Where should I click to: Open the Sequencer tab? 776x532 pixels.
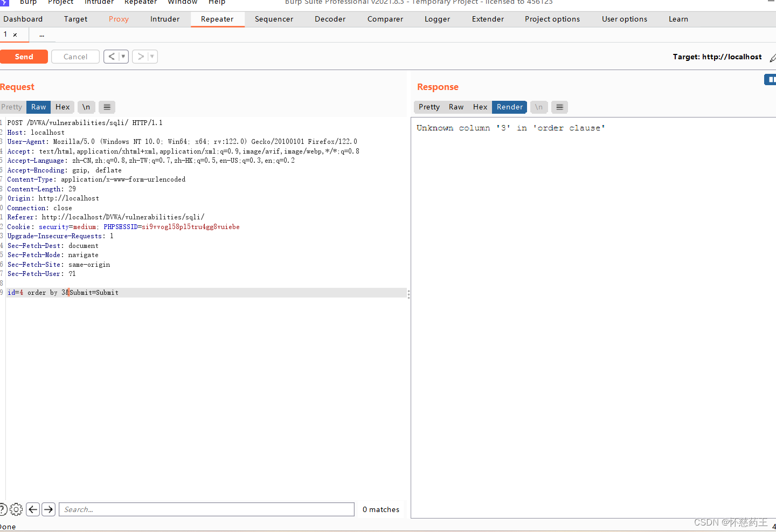pyautogui.click(x=274, y=19)
